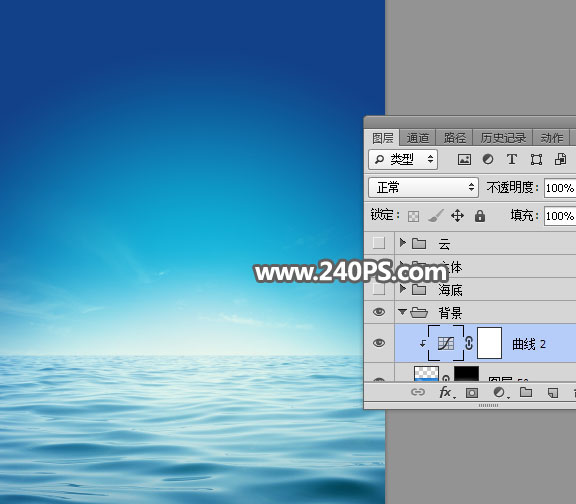
Task: Switch to the 通道 tab
Action: point(418,138)
